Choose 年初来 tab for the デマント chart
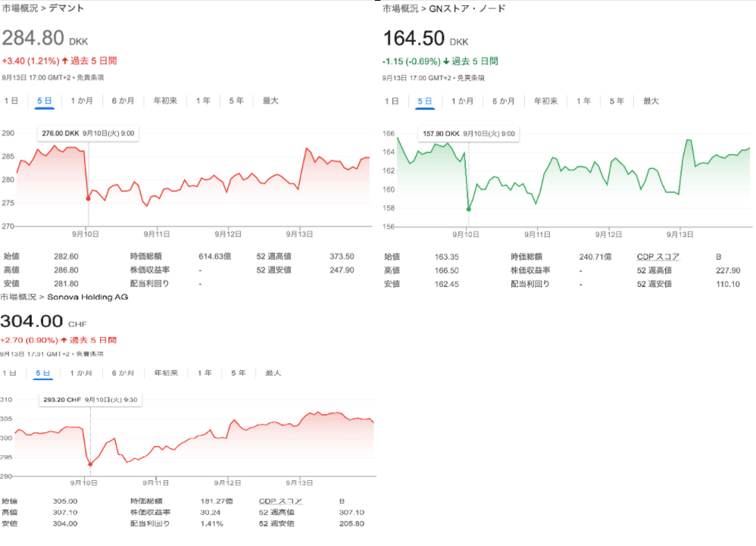Screen dimensions: 756x546 [165, 101]
